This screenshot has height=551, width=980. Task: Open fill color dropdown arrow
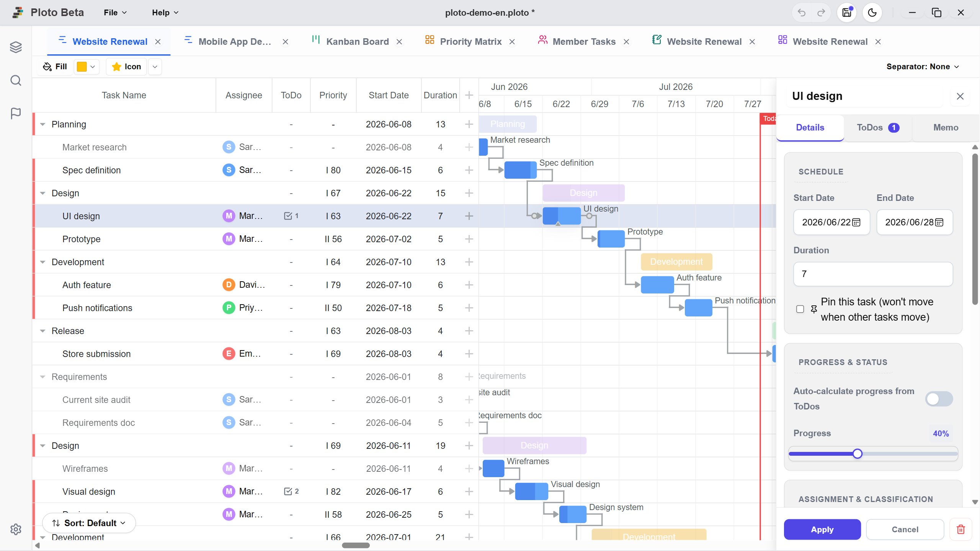pyautogui.click(x=93, y=67)
